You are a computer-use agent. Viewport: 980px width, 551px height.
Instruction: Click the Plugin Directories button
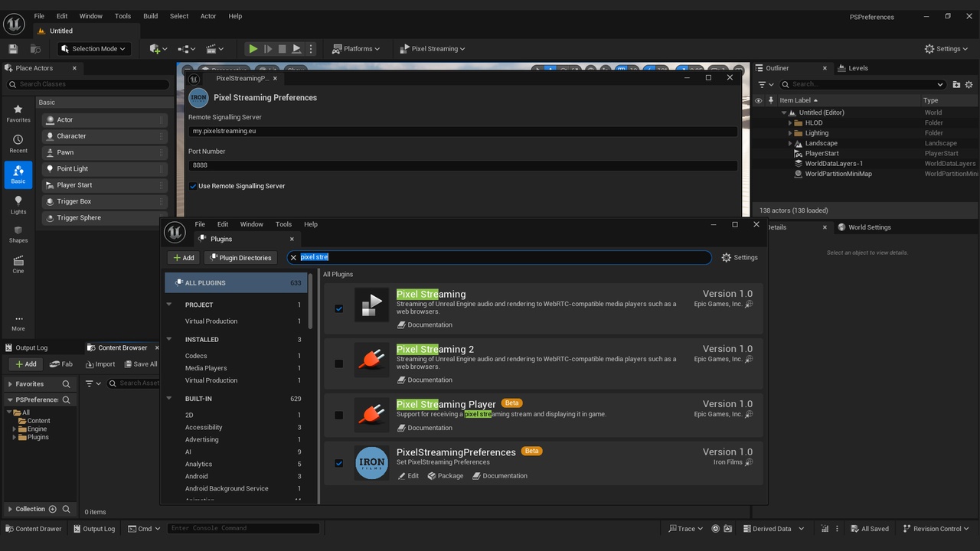pos(240,258)
